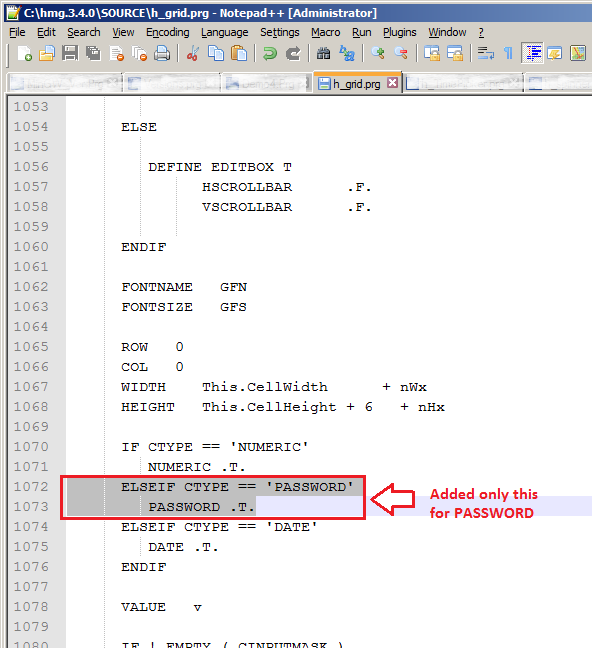The height and width of the screenshot is (648, 592).
Task: Click the Print toolbar icon
Action: (x=162, y=54)
